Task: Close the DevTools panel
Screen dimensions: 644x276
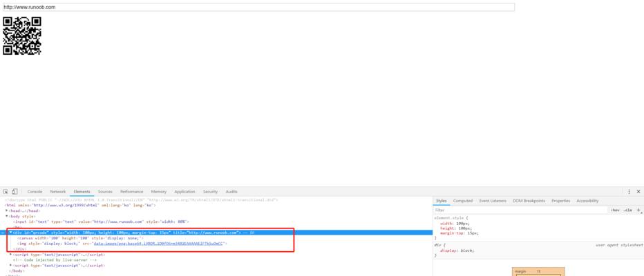Action: tap(638, 192)
